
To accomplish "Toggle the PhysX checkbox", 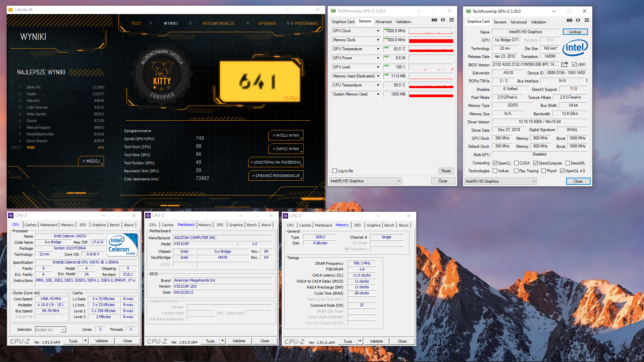I will 543,171.
